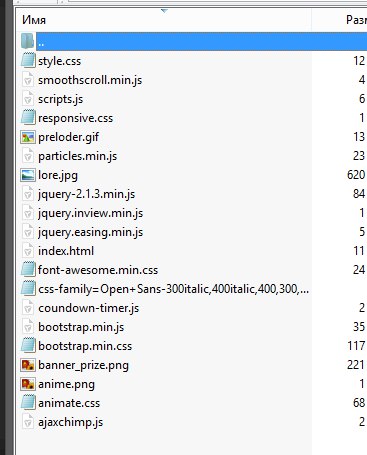This screenshot has height=455, width=367.
Task: Select the css-family=Open+Sans-300italic file name
Action: pyautogui.click(x=173, y=289)
